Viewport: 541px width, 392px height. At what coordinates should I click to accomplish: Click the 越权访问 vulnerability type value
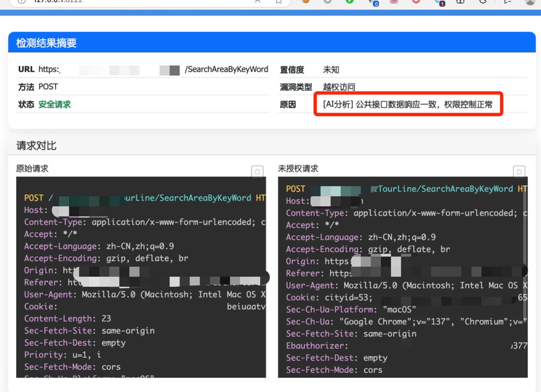tap(339, 87)
